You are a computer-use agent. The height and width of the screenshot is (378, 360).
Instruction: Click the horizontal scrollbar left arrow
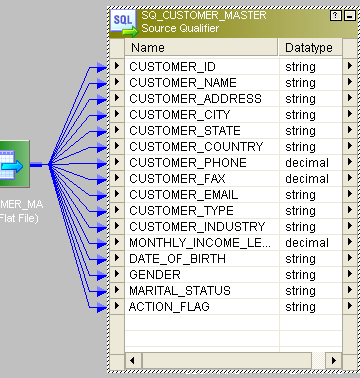[132, 360]
